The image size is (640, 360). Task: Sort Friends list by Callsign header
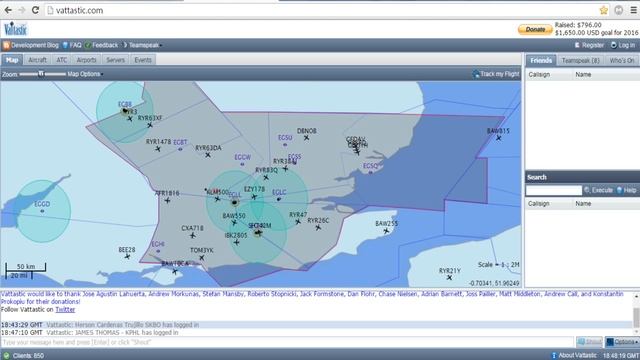coord(549,75)
